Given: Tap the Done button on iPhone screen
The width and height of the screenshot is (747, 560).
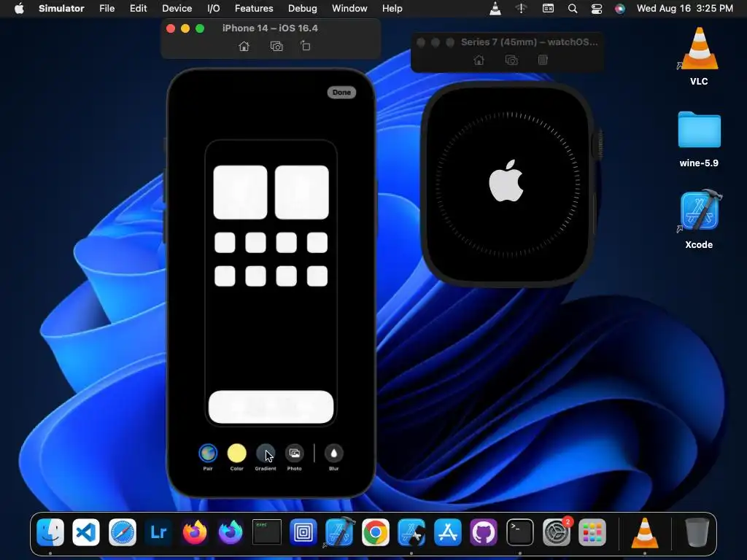Looking at the screenshot, I should (x=341, y=93).
